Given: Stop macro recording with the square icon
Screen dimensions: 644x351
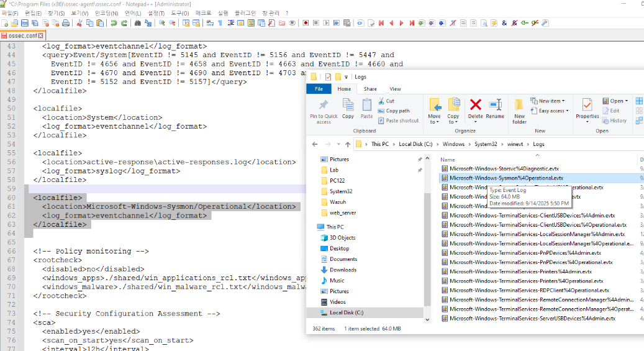Looking at the screenshot, I should [x=316, y=23].
